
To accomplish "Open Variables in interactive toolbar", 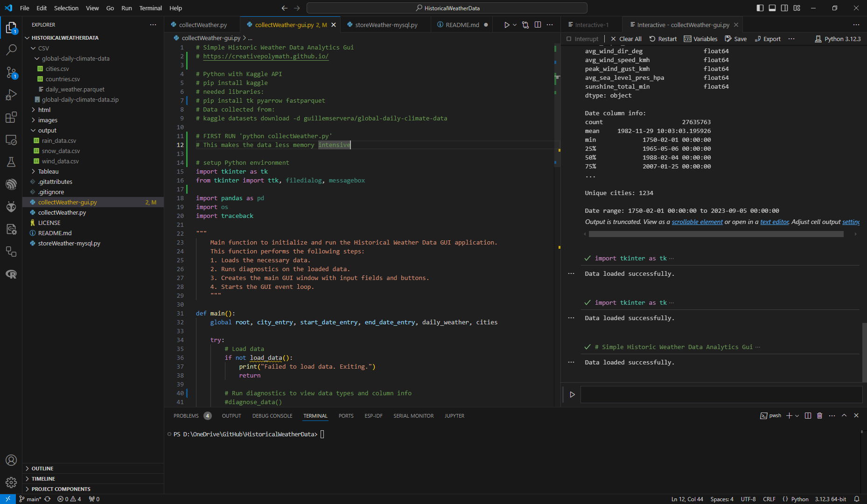I will tap(700, 39).
